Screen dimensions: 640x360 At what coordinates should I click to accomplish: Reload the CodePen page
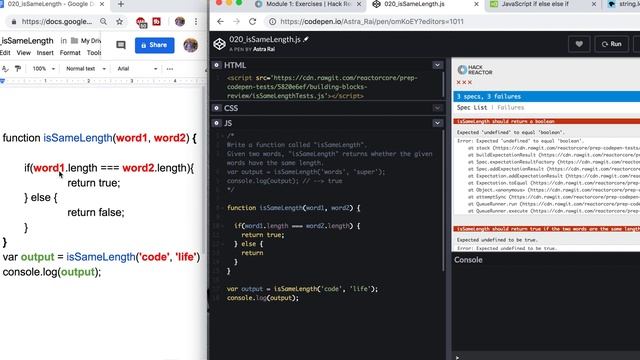click(253, 22)
